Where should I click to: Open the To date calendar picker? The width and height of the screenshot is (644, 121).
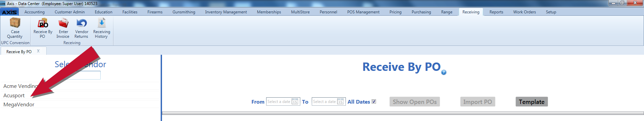pyautogui.click(x=340, y=102)
